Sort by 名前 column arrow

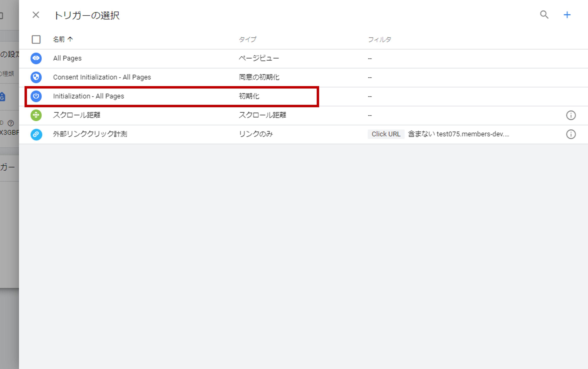point(70,39)
